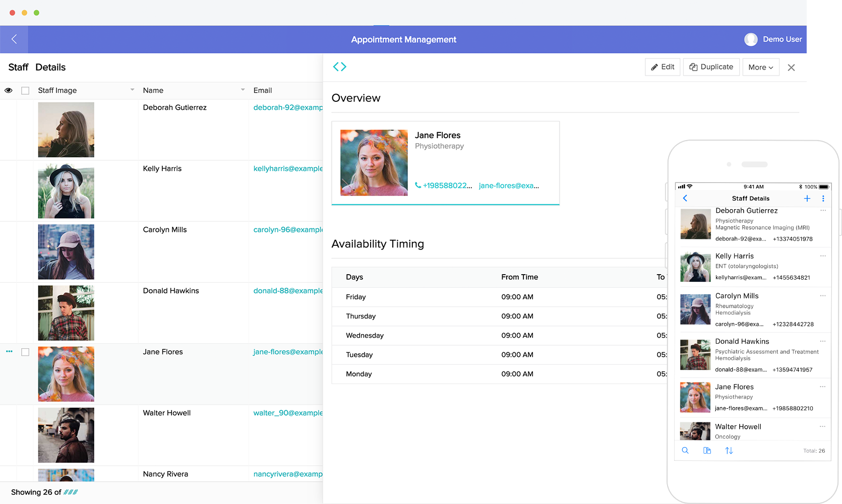Image resolution: width=842 pixels, height=504 pixels.
Task: Open options dots for Walter Howell on phone
Action: coord(823,426)
